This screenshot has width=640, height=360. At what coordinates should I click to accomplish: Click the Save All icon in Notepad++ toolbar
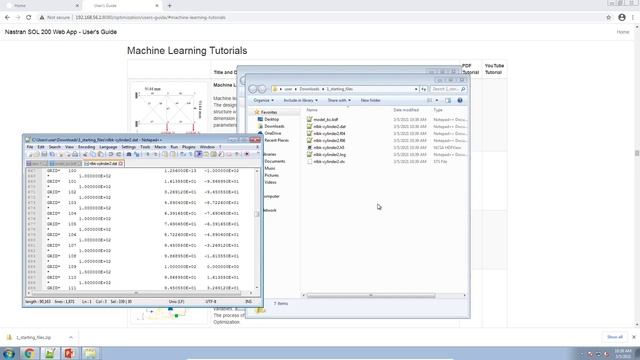52,154
